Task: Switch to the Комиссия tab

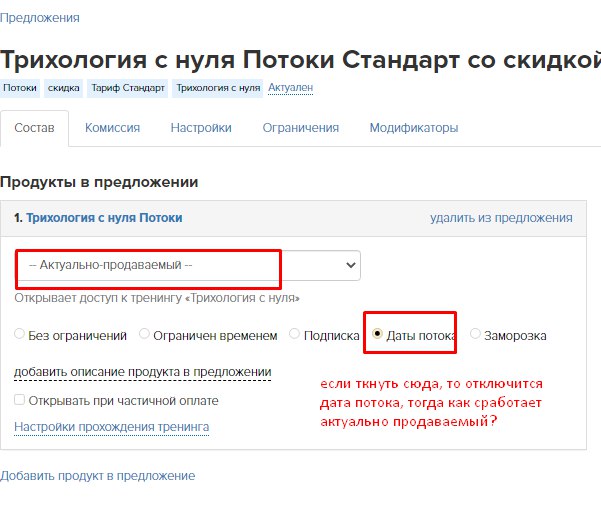Action: (112, 128)
